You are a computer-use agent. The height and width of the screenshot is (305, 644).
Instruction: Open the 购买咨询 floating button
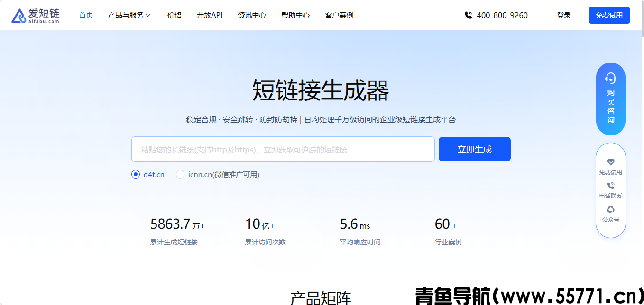[x=611, y=99]
